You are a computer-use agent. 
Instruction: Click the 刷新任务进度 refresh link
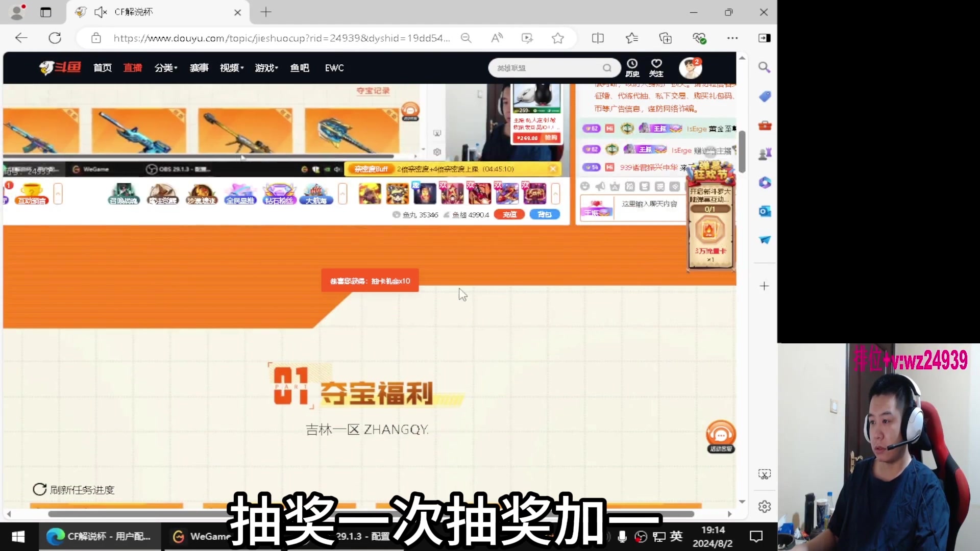(x=73, y=489)
